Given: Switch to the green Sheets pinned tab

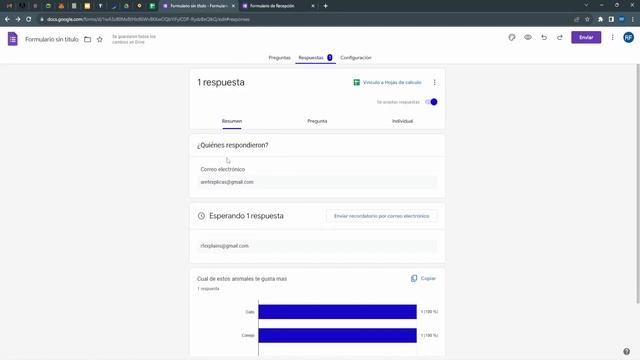Looking at the screenshot, I should tap(152, 6).
